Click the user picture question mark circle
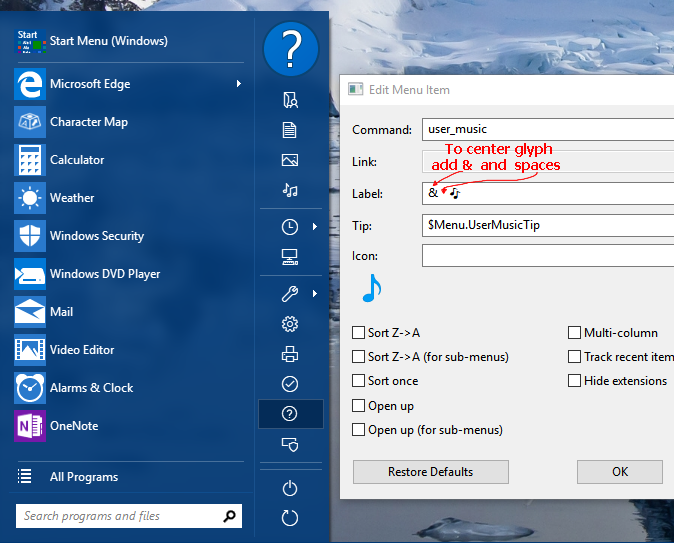Image resolution: width=674 pixels, height=543 pixels. click(x=291, y=49)
